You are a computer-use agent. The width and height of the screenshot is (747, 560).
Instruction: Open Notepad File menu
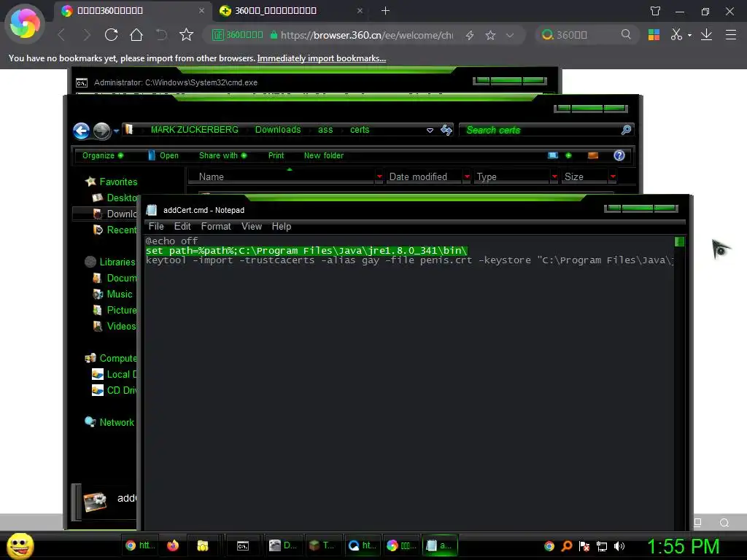[156, 226]
